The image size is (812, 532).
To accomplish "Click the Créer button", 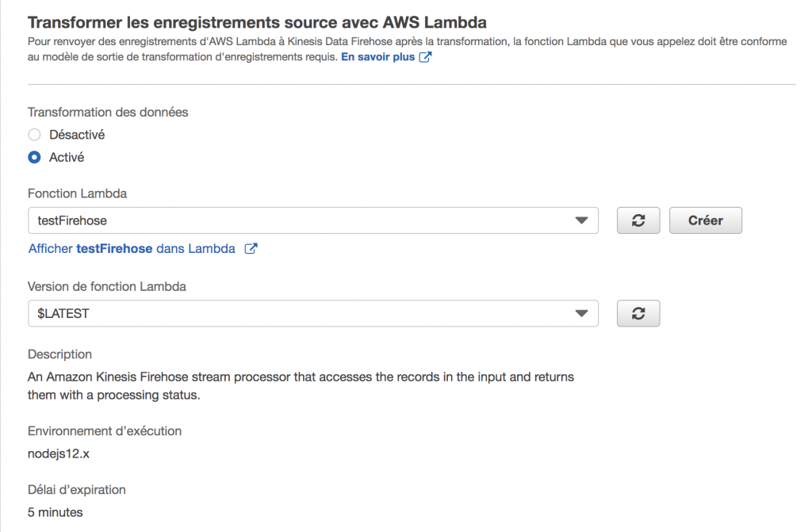I will pyautogui.click(x=705, y=220).
